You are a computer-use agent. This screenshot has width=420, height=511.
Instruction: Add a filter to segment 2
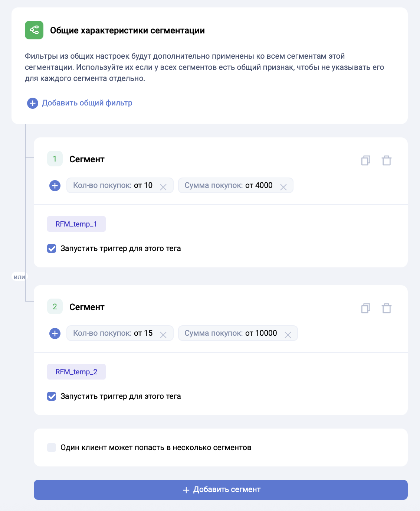click(x=55, y=333)
